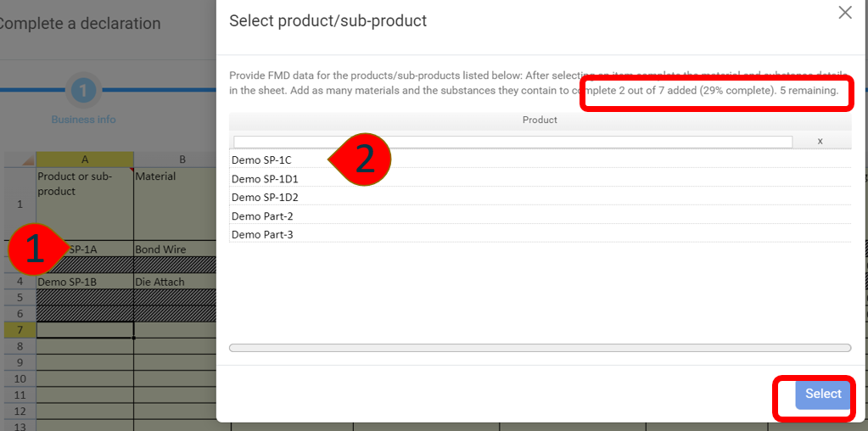This screenshot has width=868, height=431.
Task: Select column B header in spreadsheet
Action: point(182,160)
